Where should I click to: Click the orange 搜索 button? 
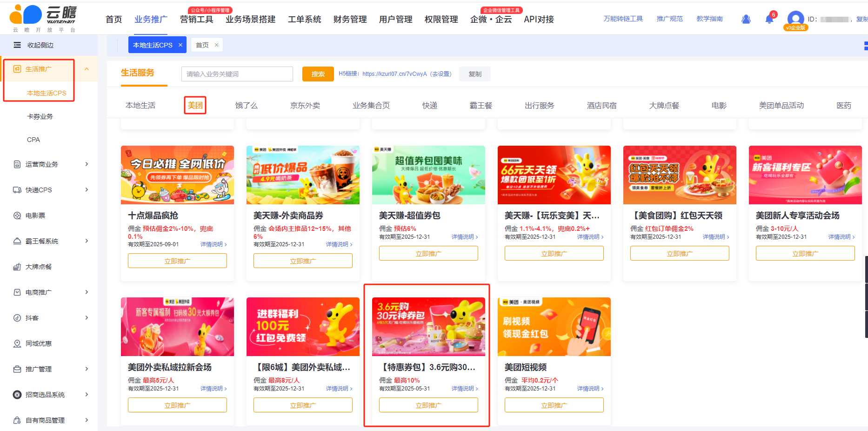point(318,74)
